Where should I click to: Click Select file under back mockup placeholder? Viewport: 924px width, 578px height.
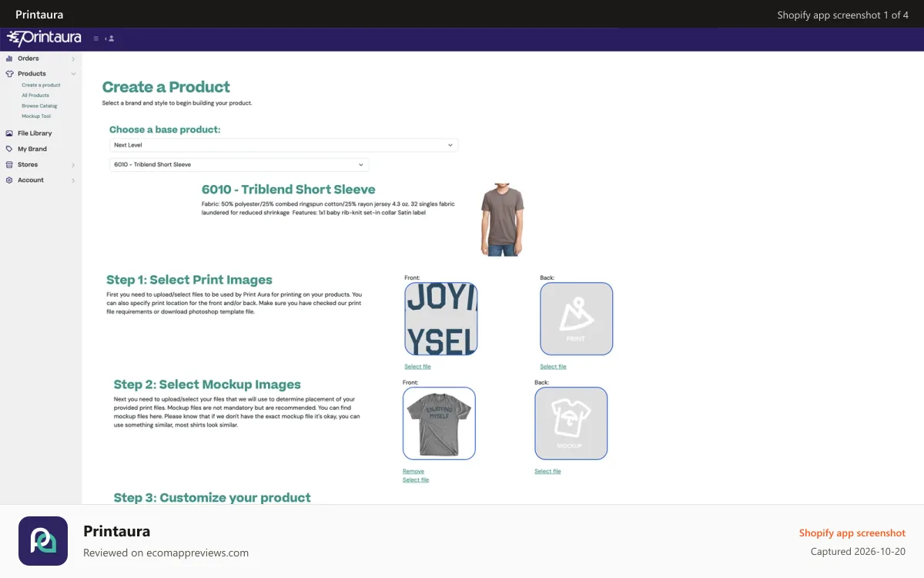[x=547, y=471]
